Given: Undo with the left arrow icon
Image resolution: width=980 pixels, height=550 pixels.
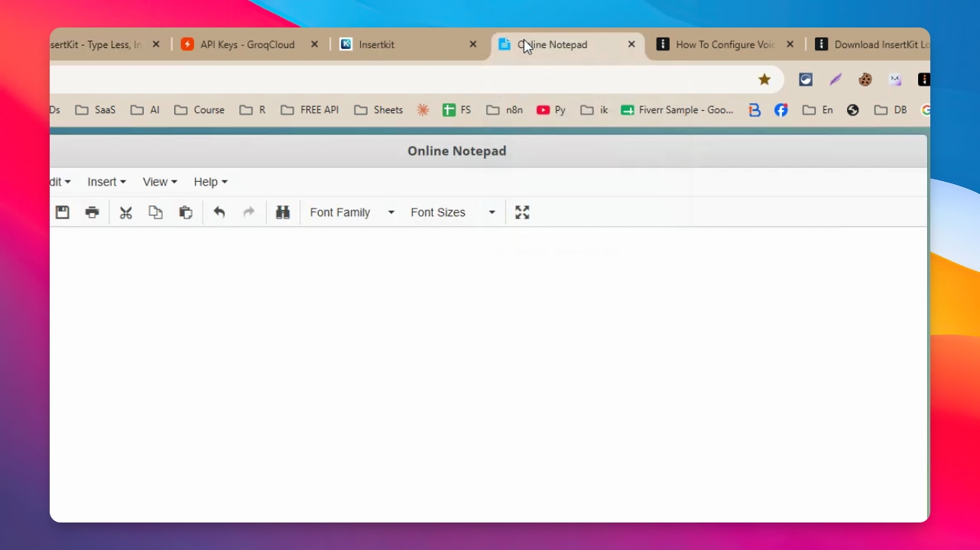Looking at the screenshot, I should pyautogui.click(x=219, y=212).
